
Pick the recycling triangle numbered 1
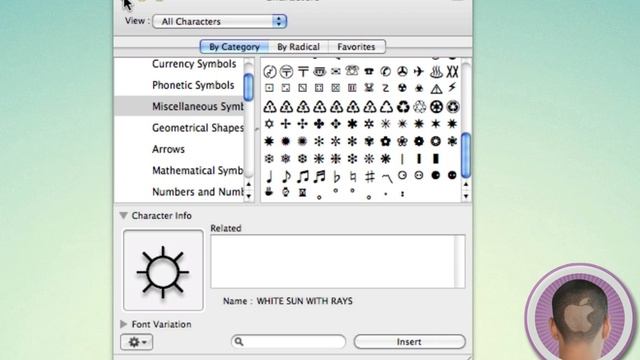click(269, 107)
